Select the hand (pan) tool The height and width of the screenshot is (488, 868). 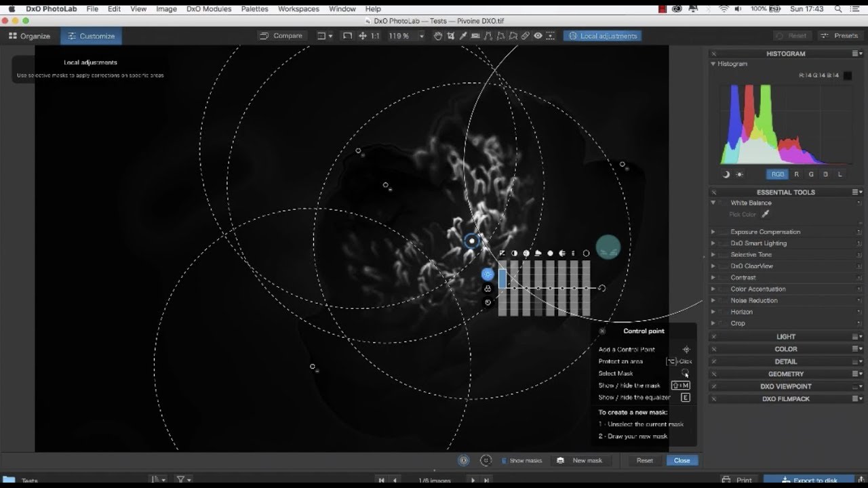(438, 36)
